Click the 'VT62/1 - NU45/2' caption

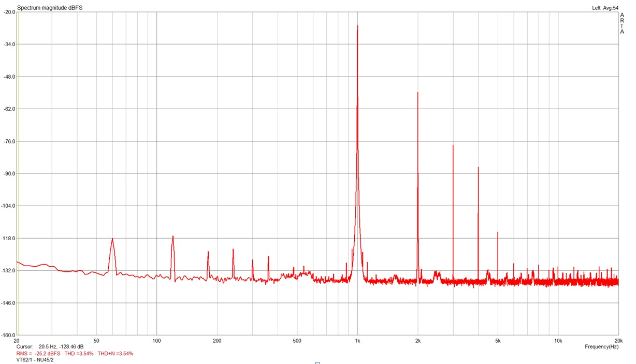click(x=35, y=360)
